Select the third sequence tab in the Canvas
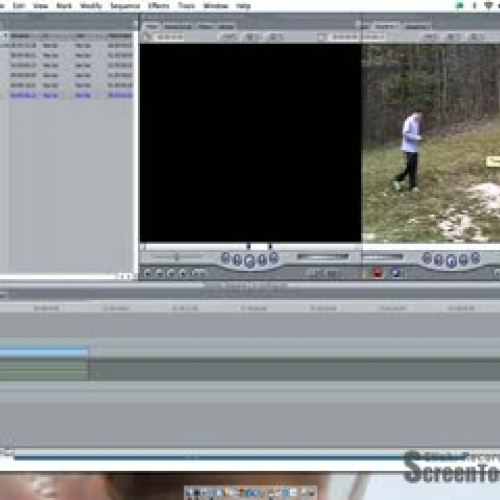This screenshot has width=500, height=500. pos(417,26)
